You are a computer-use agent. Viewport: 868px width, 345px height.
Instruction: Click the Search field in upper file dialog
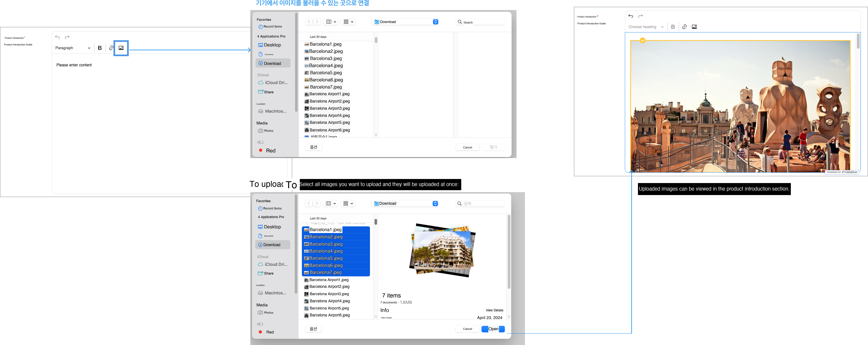point(480,22)
